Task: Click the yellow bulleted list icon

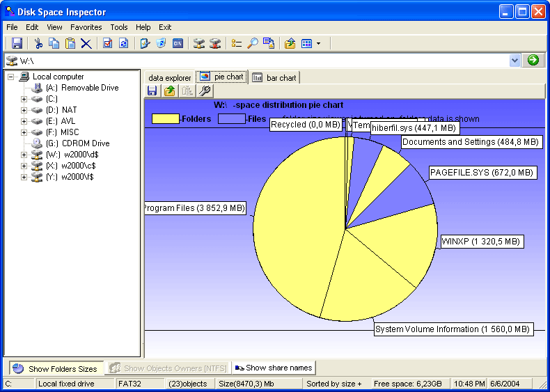Action: (x=237, y=43)
